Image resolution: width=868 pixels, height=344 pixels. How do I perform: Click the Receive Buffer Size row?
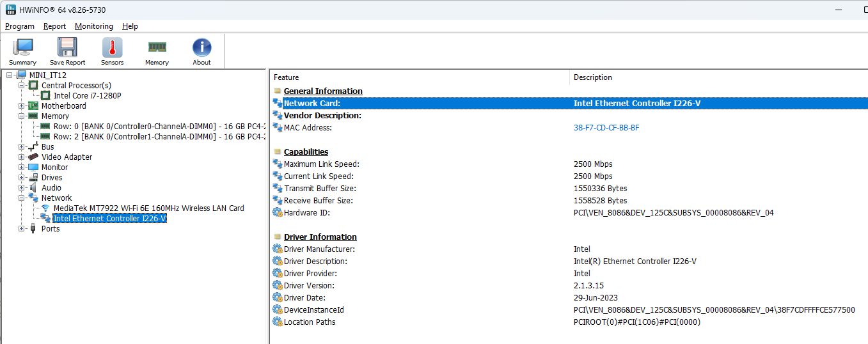pyautogui.click(x=569, y=200)
